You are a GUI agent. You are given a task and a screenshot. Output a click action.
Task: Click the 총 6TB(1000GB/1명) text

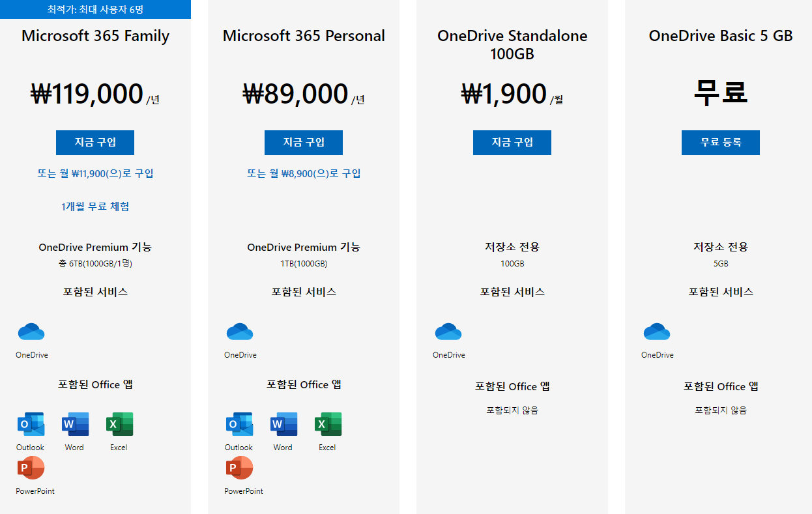click(95, 264)
